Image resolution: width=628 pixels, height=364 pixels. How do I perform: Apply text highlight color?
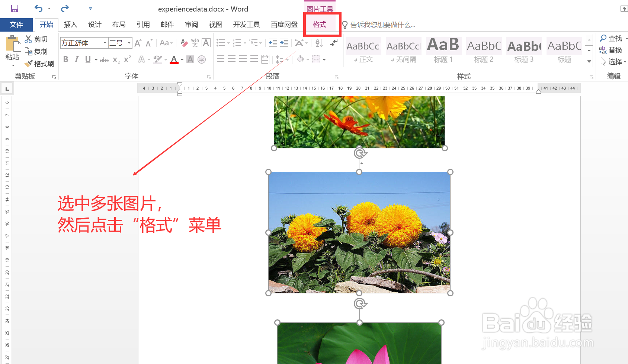tap(158, 59)
